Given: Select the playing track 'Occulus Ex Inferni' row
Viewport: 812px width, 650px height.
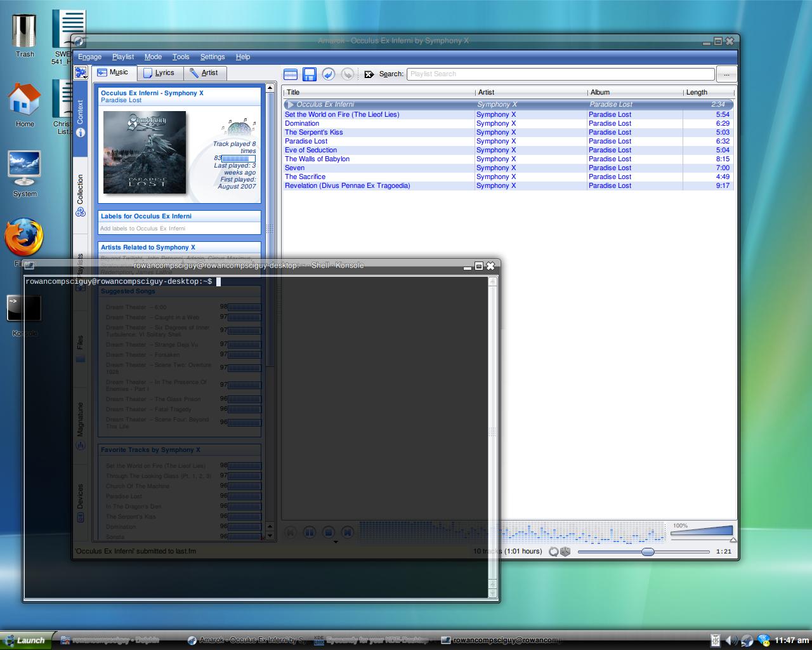Looking at the screenshot, I should point(509,105).
